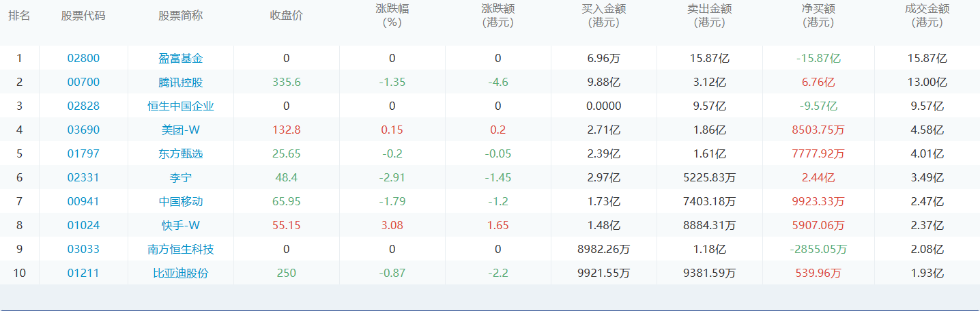Open the 盈富基金 stock name link
Screen dimensions: 980x311
(x=181, y=59)
